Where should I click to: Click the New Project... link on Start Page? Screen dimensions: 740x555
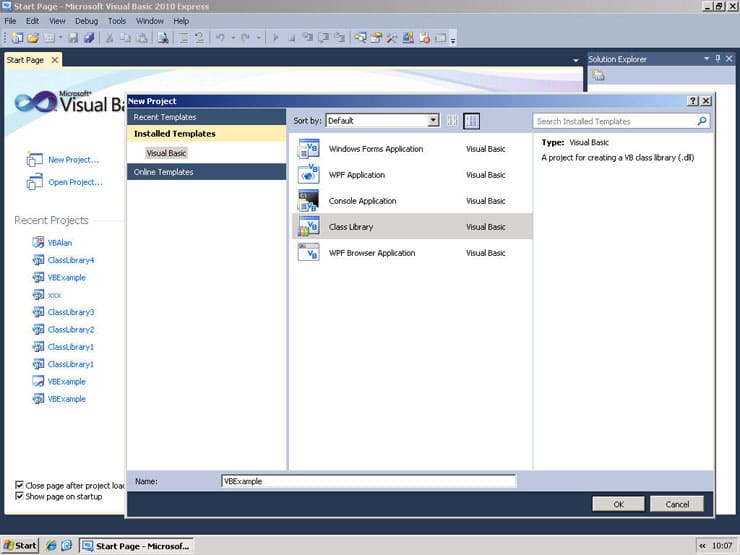(73, 160)
